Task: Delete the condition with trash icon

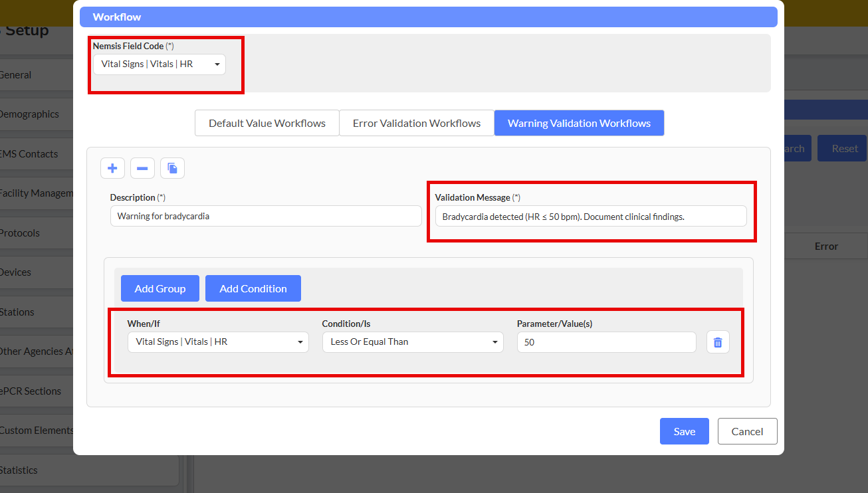Action: point(718,342)
